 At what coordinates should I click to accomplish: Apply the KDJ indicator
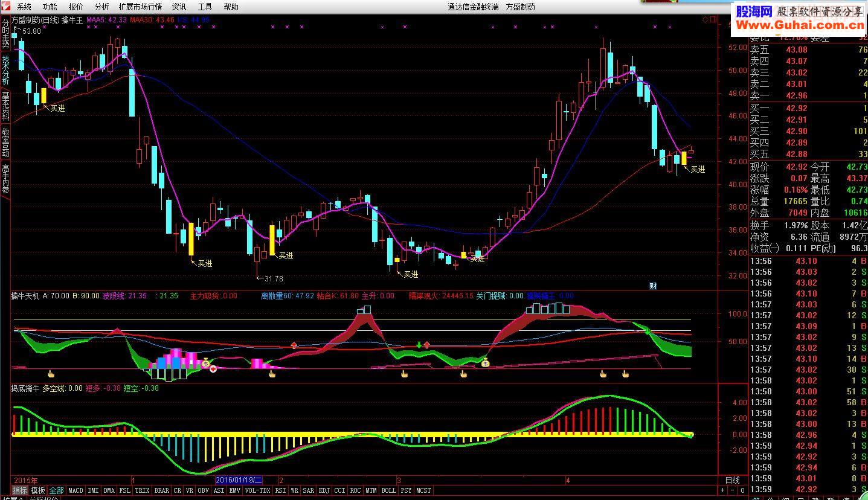coord(324,490)
